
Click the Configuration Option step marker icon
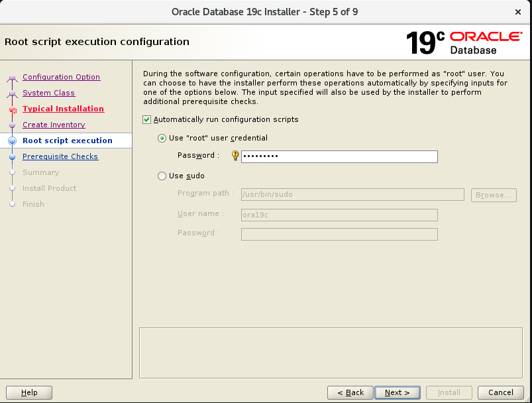click(x=12, y=78)
